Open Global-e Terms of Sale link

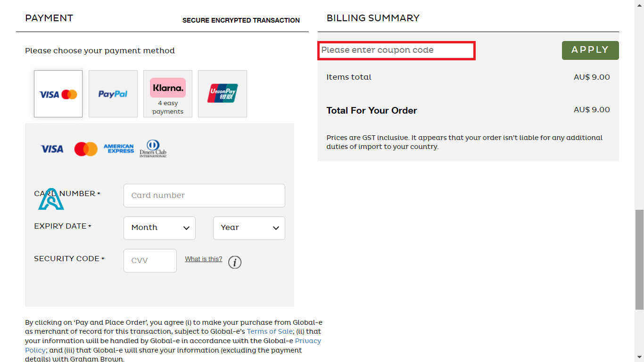pos(269,331)
